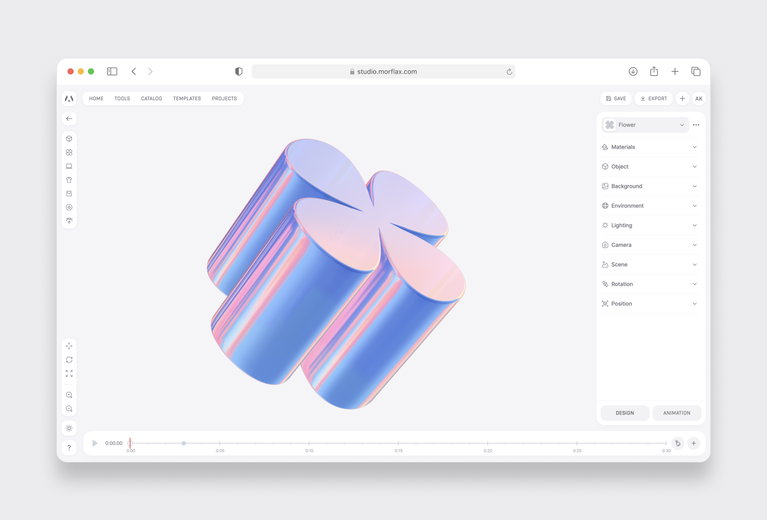Click the SAVE button
The height and width of the screenshot is (520, 767).
616,98
